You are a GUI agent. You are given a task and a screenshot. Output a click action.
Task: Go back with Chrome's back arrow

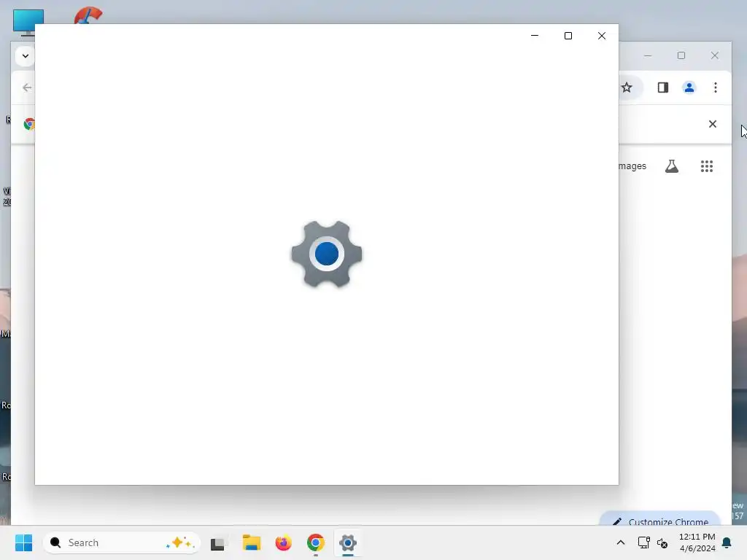[27, 87]
